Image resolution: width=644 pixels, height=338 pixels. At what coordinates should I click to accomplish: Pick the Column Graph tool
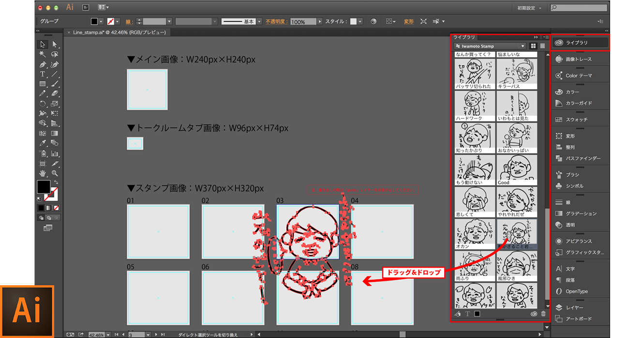(55, 154)
